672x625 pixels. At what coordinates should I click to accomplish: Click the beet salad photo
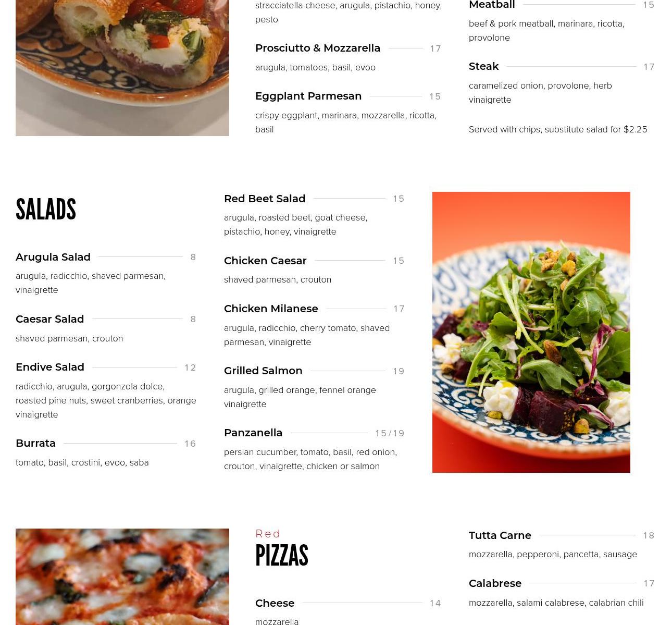531,332
